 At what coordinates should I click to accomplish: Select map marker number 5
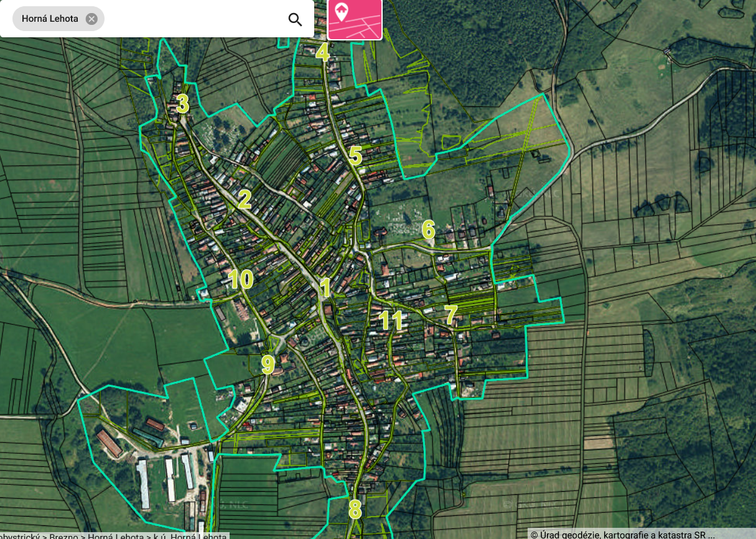[355, 156]
